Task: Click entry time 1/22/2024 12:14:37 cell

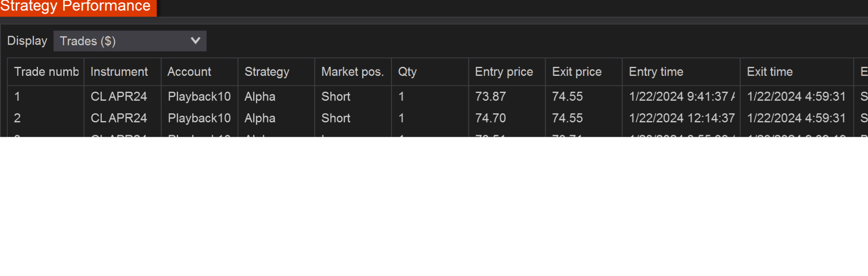Action: [x=681, y=118]
